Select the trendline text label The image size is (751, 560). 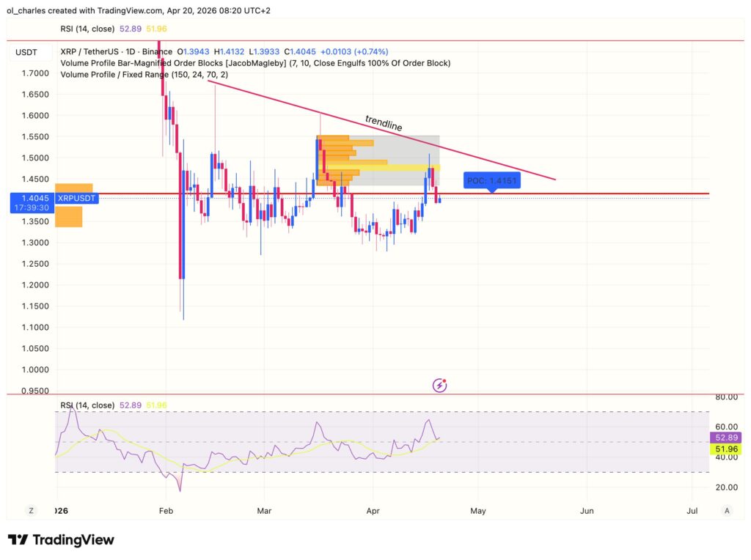(x=384, y=122)
